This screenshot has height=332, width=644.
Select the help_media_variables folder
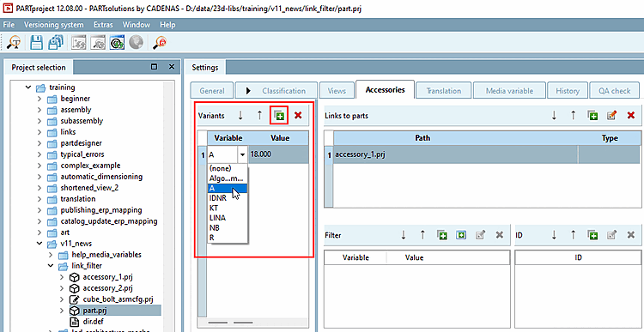tap(106, 255)
